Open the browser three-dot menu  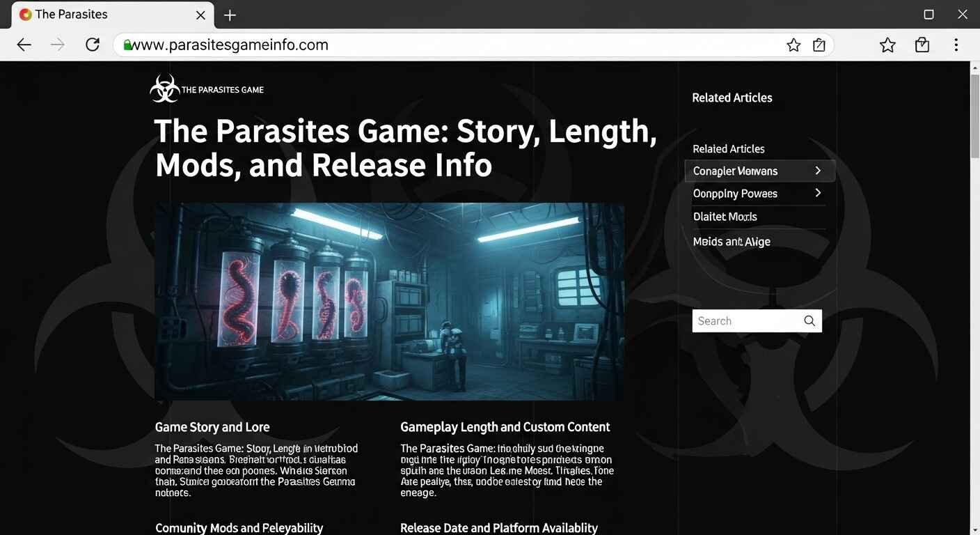[956, 44]
